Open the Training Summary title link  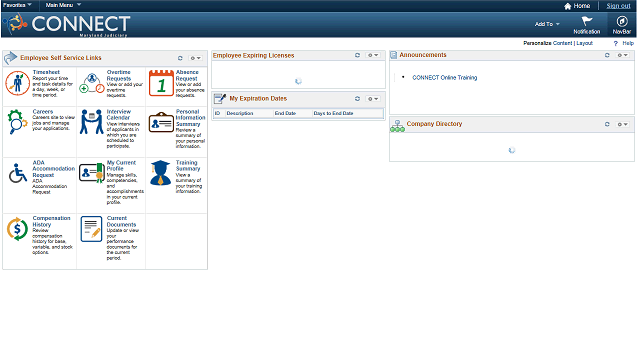pyautogui.click(x=188, y=166)
